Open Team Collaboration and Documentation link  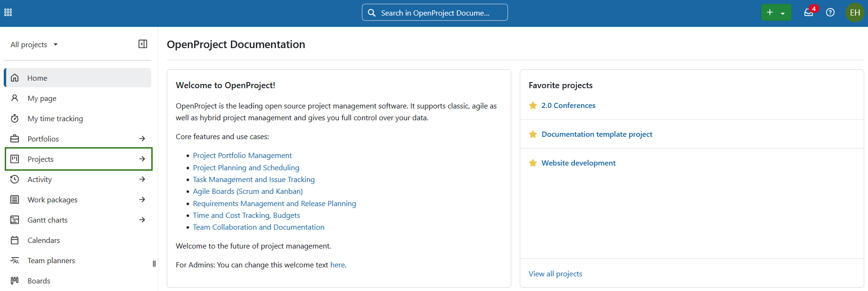259,227
